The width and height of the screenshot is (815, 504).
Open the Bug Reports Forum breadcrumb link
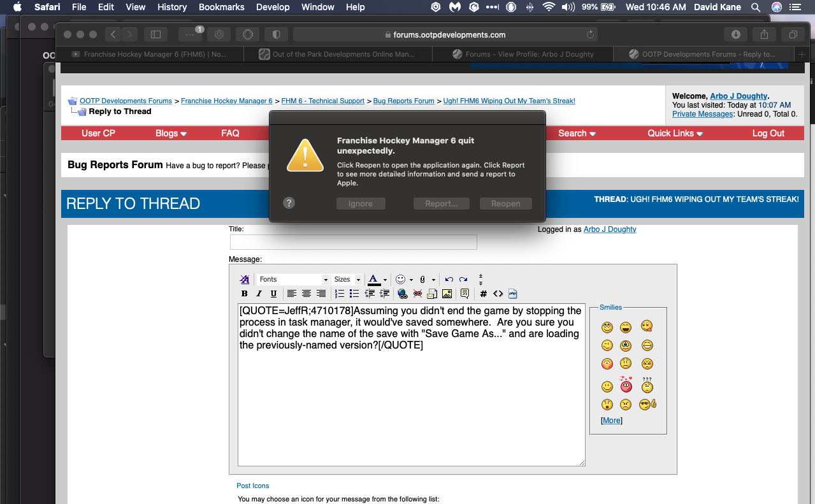coord(403,101)
